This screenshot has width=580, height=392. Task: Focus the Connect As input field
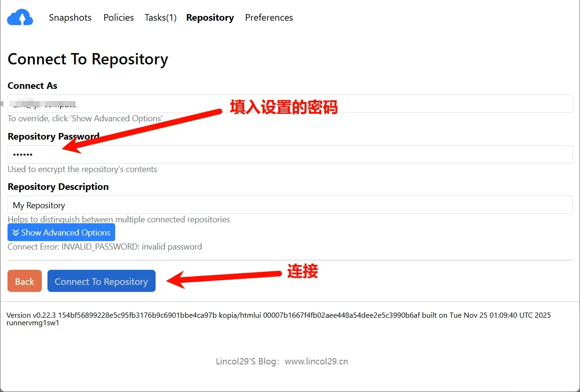tap(290, 103)
